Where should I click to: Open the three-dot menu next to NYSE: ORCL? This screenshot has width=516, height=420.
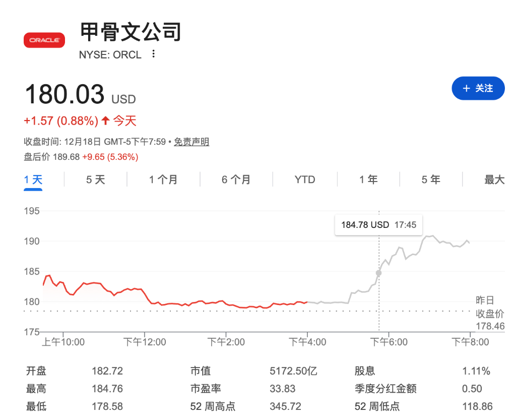click(153, 54)
